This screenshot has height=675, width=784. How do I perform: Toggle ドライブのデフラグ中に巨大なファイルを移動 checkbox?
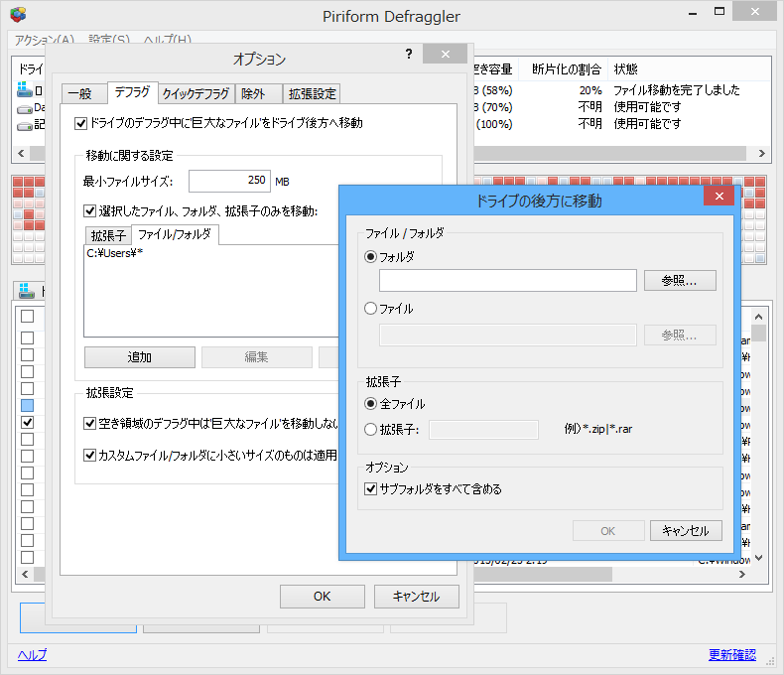click(x=80, y=123)
